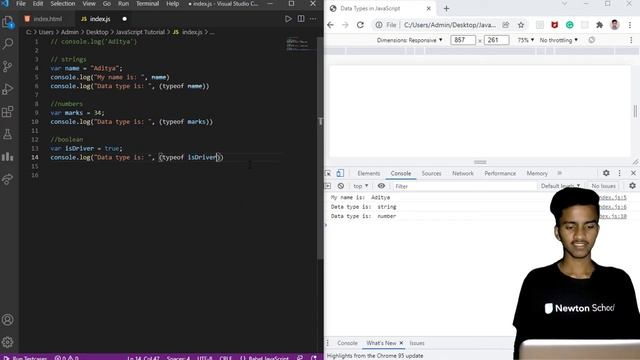Open the VS Code Accounts menu

point(8,320)
